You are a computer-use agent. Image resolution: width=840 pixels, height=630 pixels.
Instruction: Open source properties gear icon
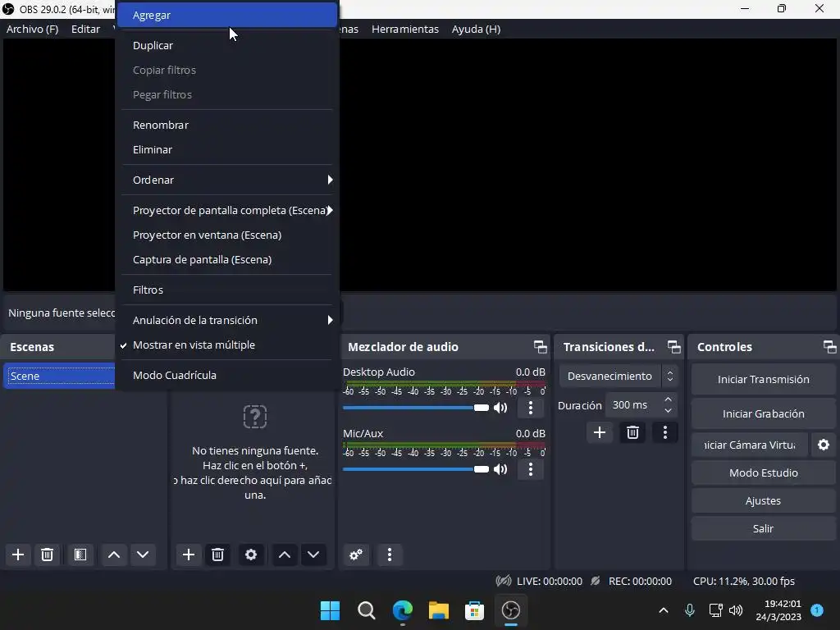pyautogui.click(x=251, y=555)
